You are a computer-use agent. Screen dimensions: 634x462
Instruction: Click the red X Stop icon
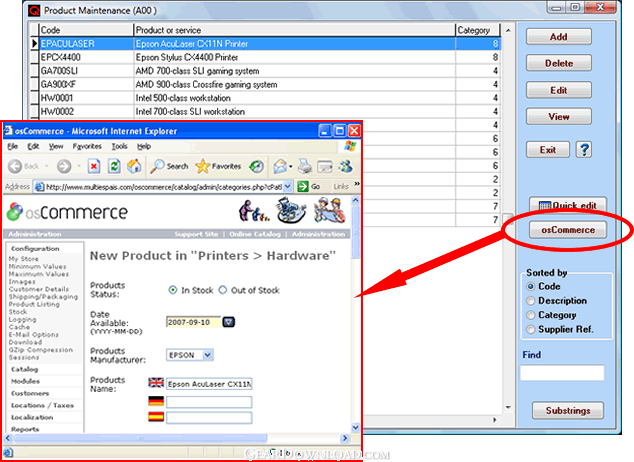click(x=94, y=166)
